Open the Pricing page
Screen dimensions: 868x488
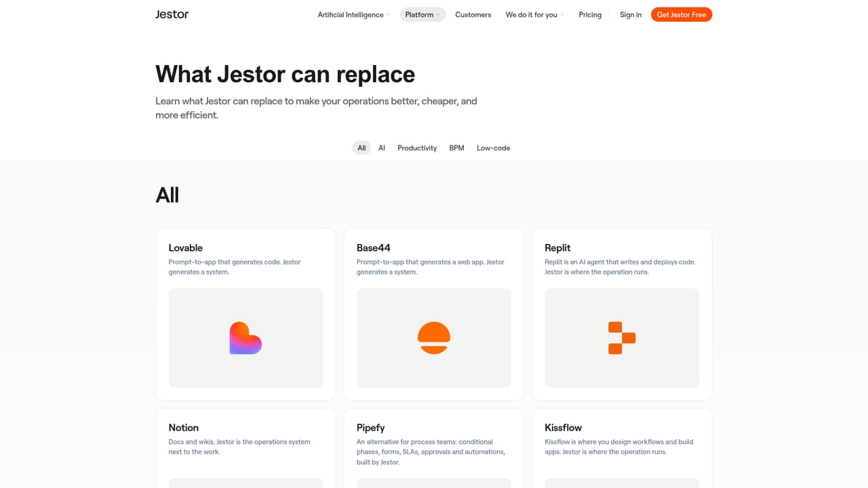coord(590,15)
